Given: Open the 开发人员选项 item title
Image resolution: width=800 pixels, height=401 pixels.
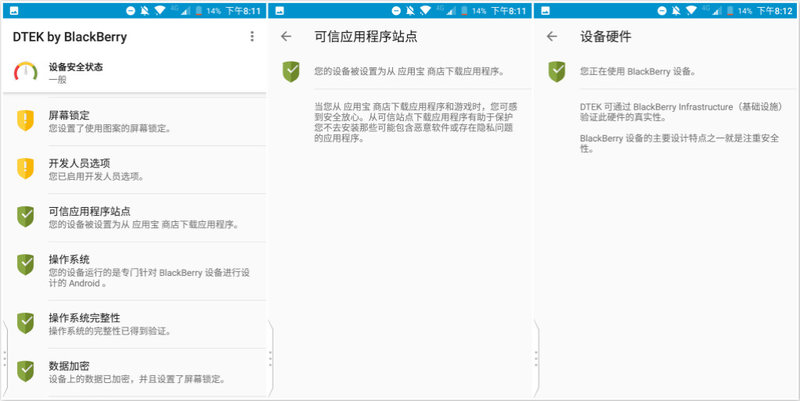Looking at the screenshot, I should [79, 163].
